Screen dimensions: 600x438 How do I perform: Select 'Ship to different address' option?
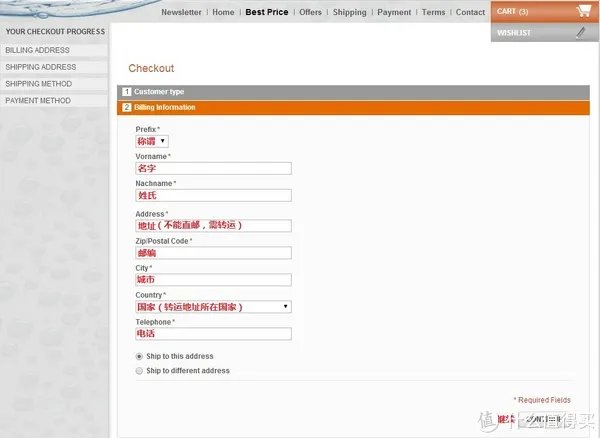[x=139, y=371]
